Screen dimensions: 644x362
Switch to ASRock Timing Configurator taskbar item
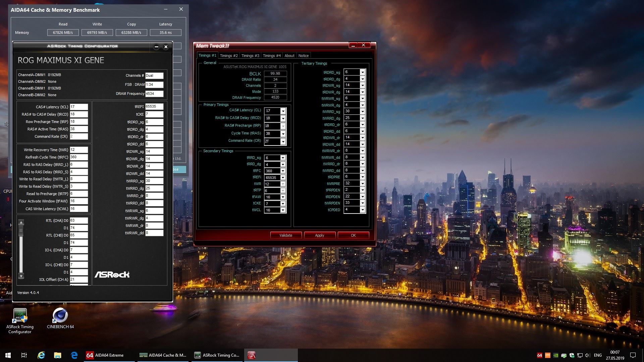217,355
